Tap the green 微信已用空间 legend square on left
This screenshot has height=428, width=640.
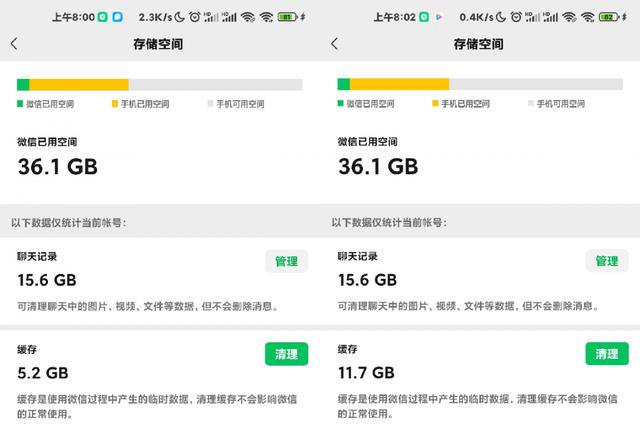[20, 104]
